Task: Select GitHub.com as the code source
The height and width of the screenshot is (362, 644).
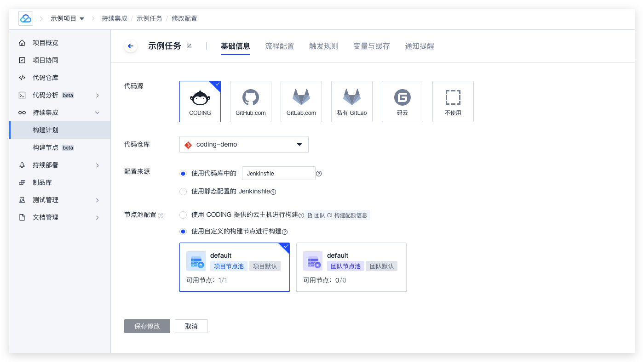Action: click(251, 102)
